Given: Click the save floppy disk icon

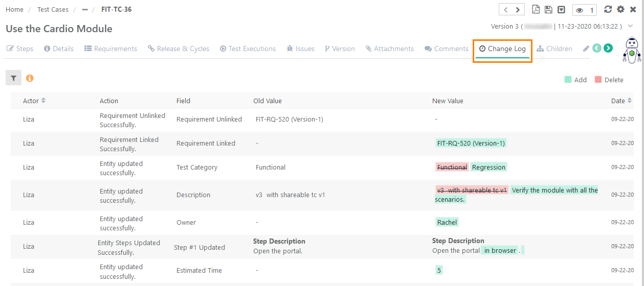Looking at the screenshot, I should tap(548, 10).
